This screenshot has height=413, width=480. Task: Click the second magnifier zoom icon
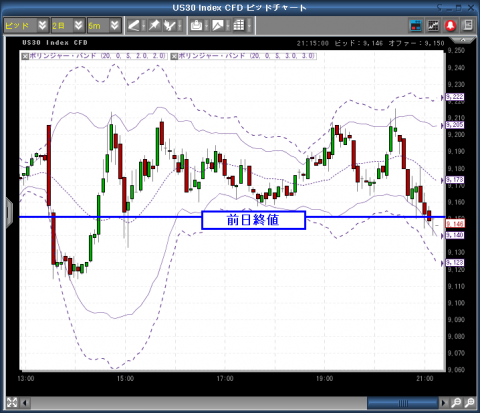click(x=469, y=403)
